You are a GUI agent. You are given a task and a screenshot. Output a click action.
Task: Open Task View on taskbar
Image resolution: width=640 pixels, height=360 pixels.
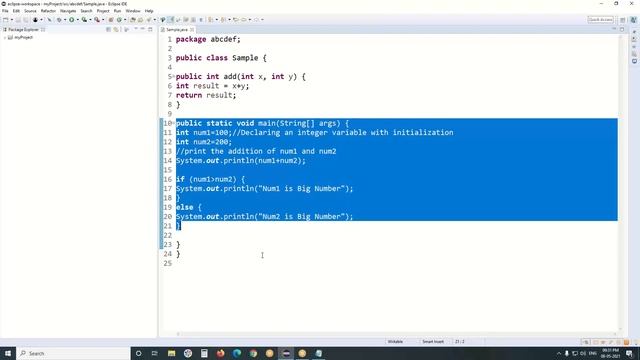click(x=155, y=353)
